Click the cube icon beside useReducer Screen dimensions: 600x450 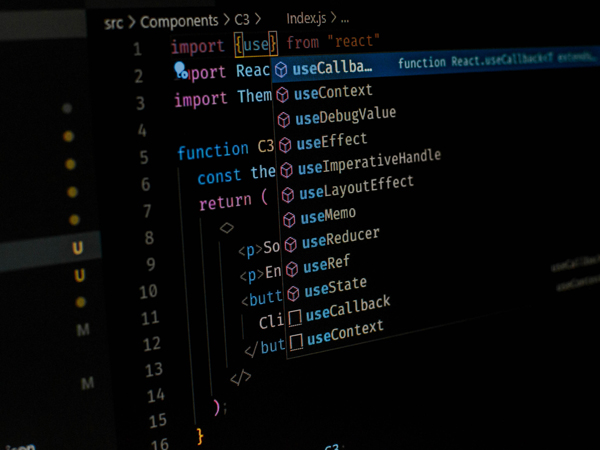[290, 245]
